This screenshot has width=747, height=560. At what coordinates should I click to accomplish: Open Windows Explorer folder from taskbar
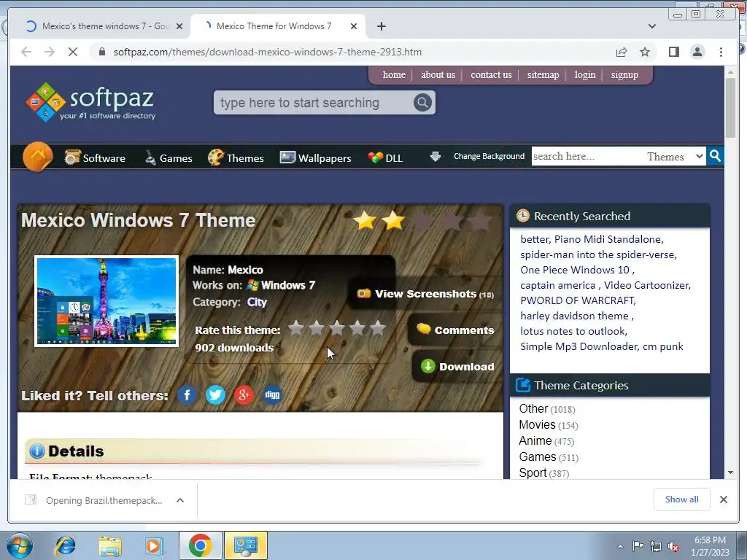click(x=109, y=545)
